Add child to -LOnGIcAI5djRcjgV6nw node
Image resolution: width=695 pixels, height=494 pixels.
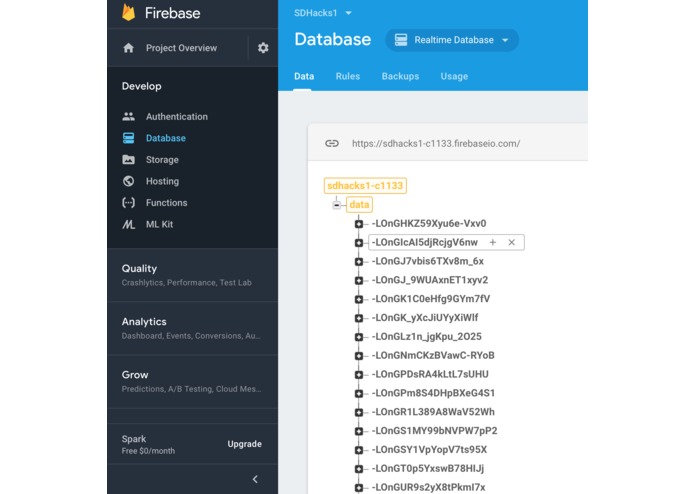[492, 242]
